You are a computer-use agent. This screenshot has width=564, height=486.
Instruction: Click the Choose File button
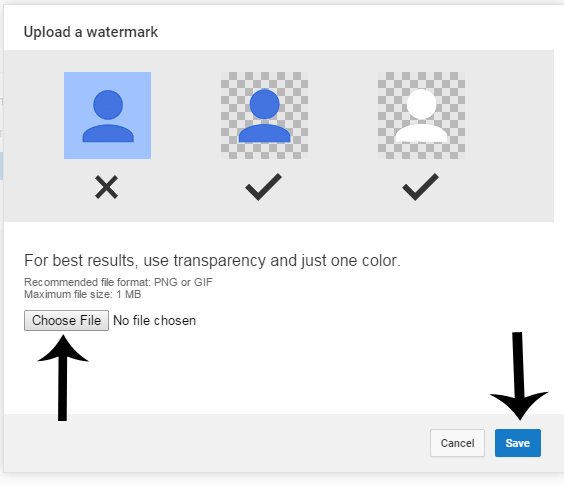point(66,320)
